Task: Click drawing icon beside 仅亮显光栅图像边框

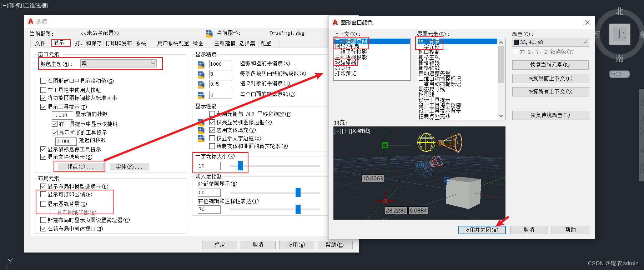Action: click(201, 122)
